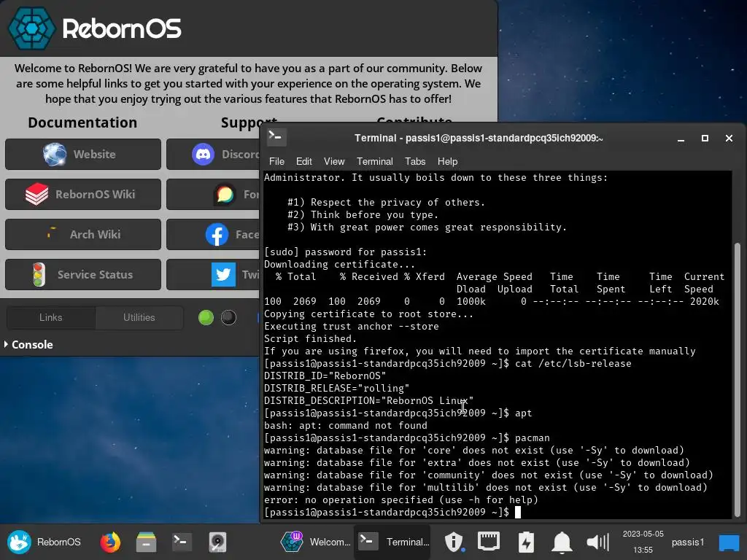Image resolution: width=747 pixels, height=560 pixels.
Task: Click the traffic light Service Status icon
Action: [x=39, y=275]
